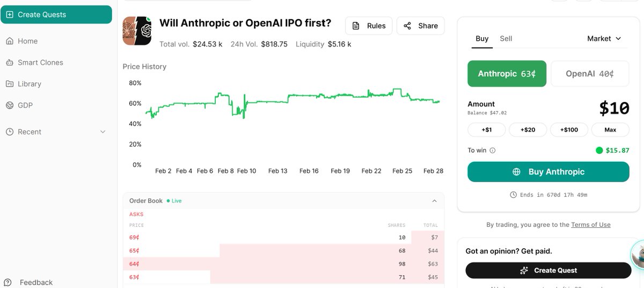Image resolution: width=644 pixels, height=288 pixels.
Task: Click the 64¢ ask row
Action: (283, 264)
